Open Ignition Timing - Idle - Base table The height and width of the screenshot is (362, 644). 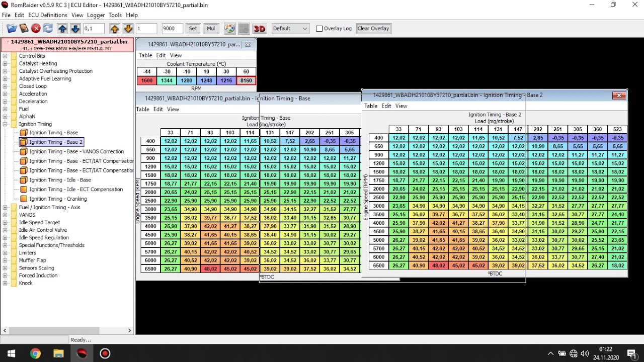tap(60, 180)
